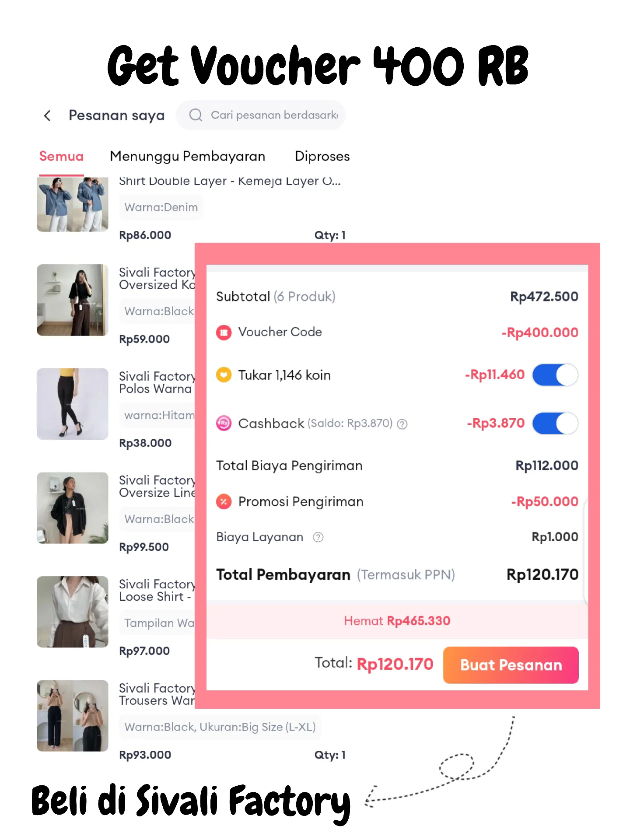Toggle the Tukar 1,146 koin switch
630x840 pixels.
(555, 375)
